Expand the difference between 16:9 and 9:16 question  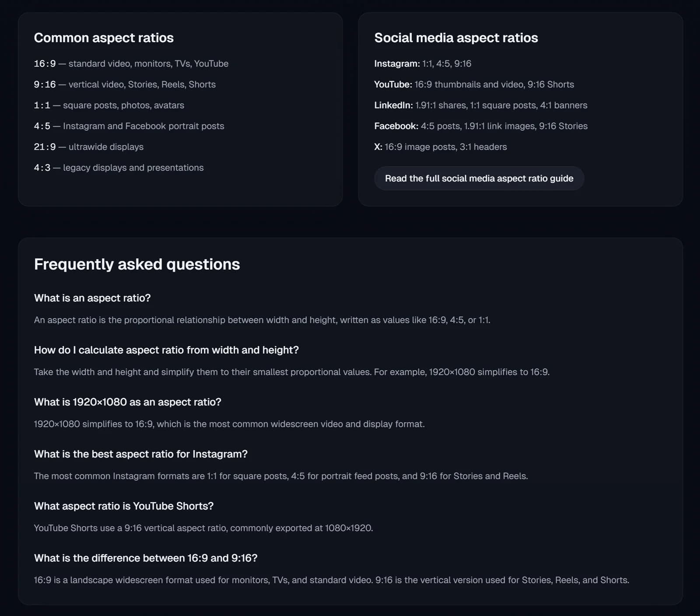click(146, 558)
